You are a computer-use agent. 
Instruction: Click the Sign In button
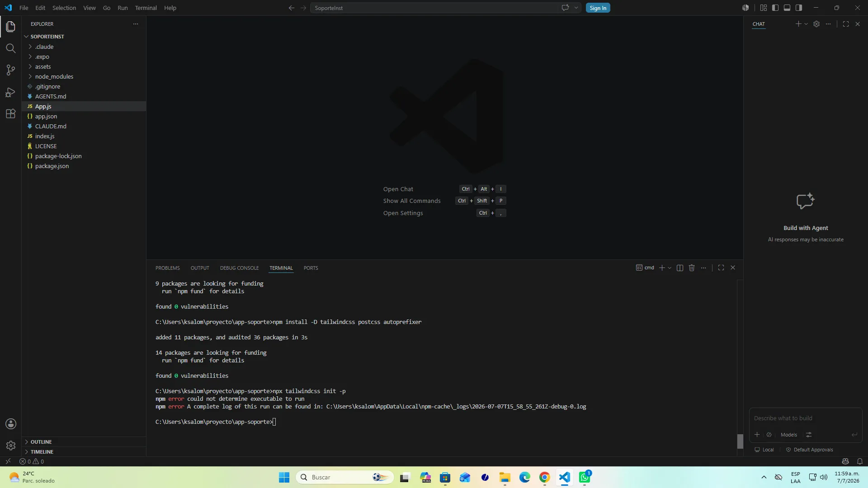598,8
